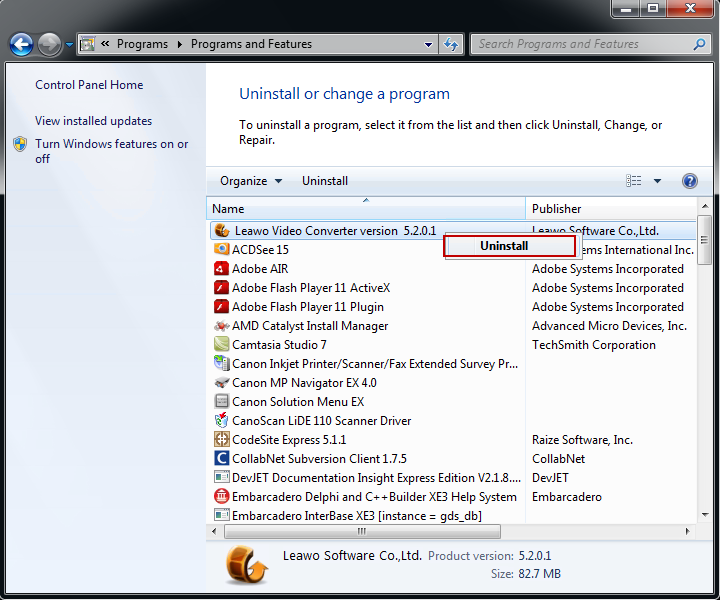Click the ACDSee 15 icon
The width and height of the screenshot is (720, 600).
point(222,249)
